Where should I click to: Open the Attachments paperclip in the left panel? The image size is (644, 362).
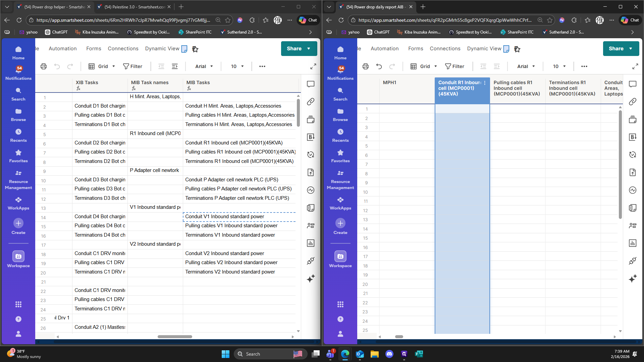pyautogui.click(x=311, y=102)
